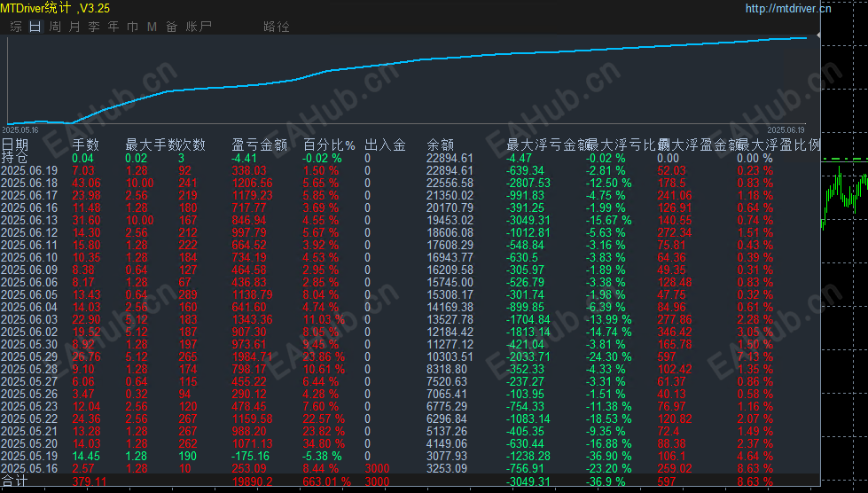Click floating loss percent -24.30 %

(609, 356)
